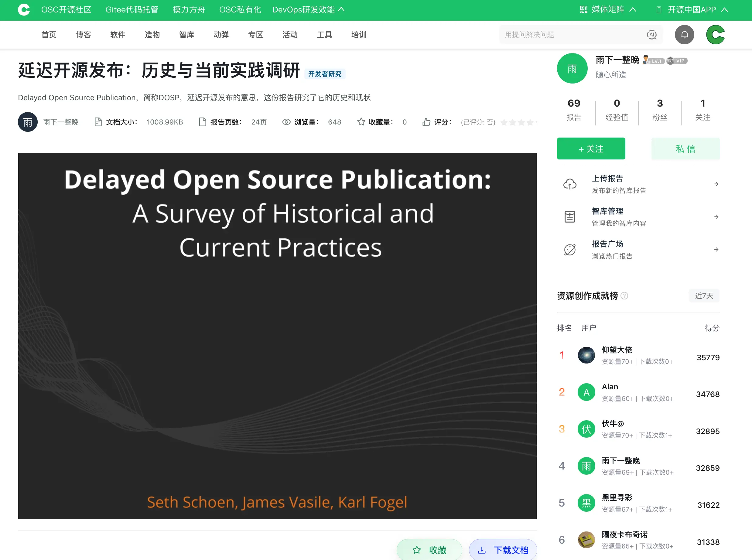Open the 智库 navigation tab
This screenshot has width=752, height=560.
(186, 35)
